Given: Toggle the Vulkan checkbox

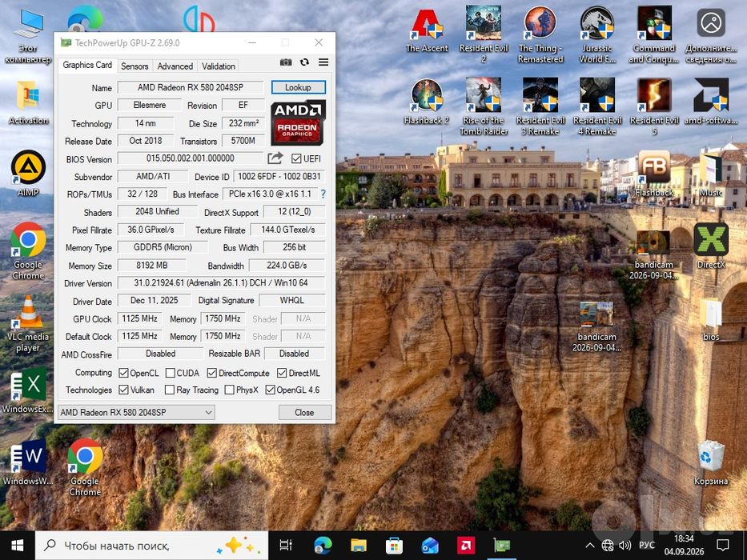Looking at the screenshot, I should point(123,390).
